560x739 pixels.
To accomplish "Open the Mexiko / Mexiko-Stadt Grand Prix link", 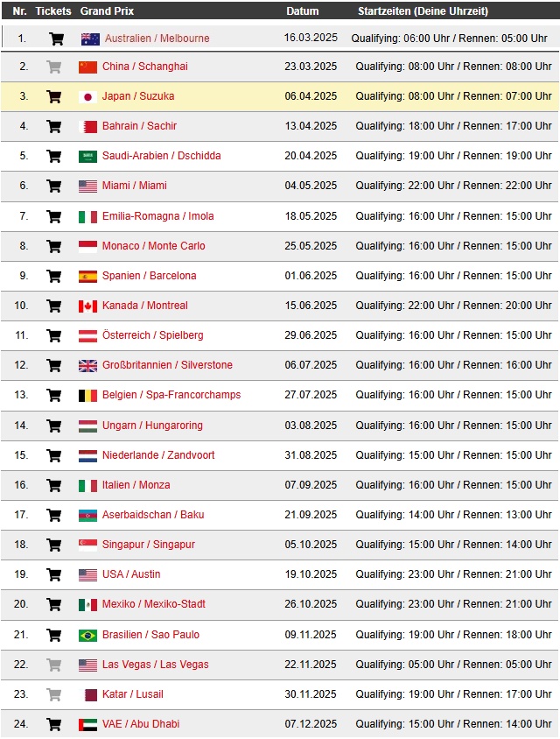I will [153, 604].
